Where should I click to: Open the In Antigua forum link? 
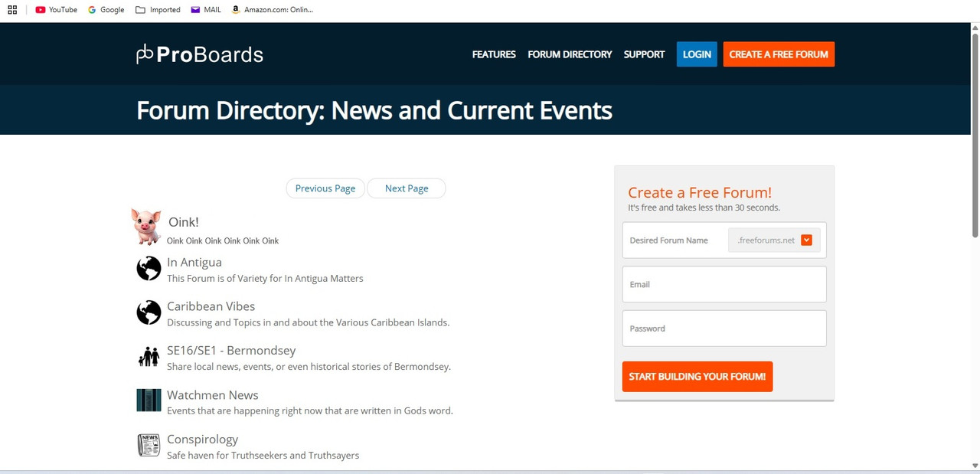(194, 262)
